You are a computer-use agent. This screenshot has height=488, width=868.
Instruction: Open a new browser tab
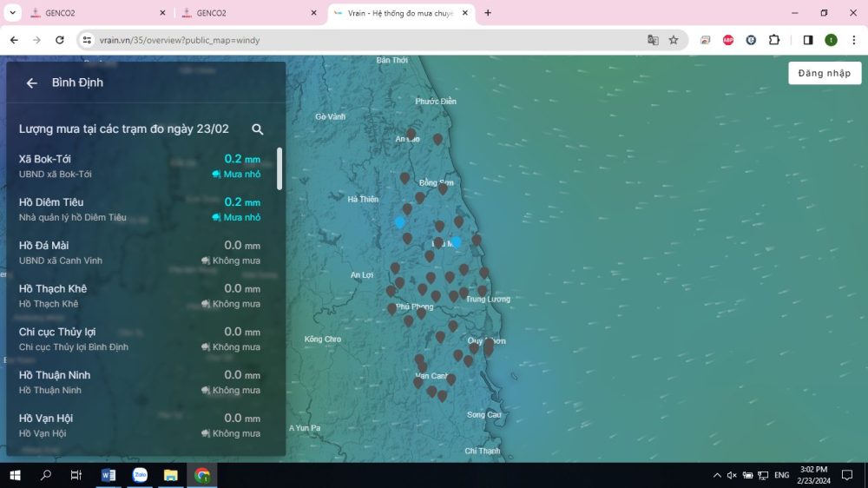(488, 13)
